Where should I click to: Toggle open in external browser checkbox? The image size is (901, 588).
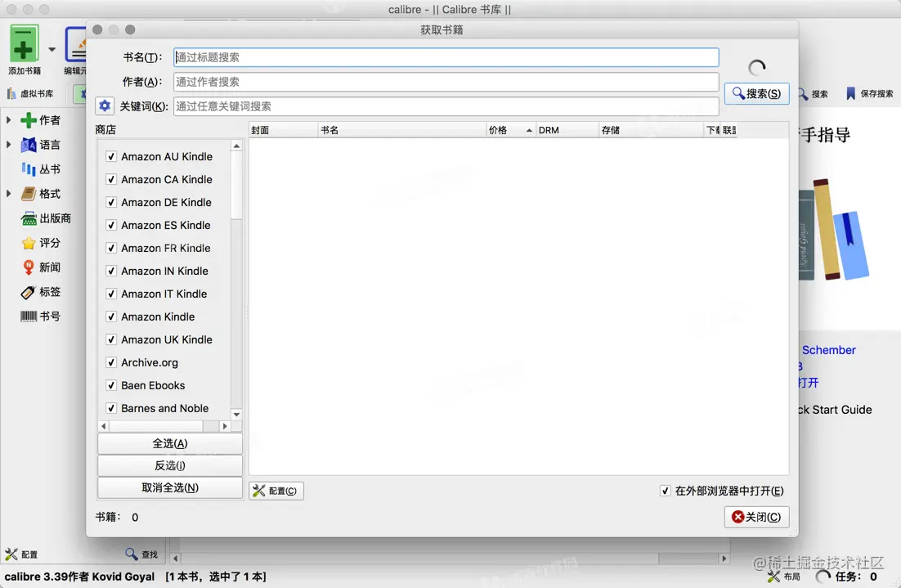point(665,491)
